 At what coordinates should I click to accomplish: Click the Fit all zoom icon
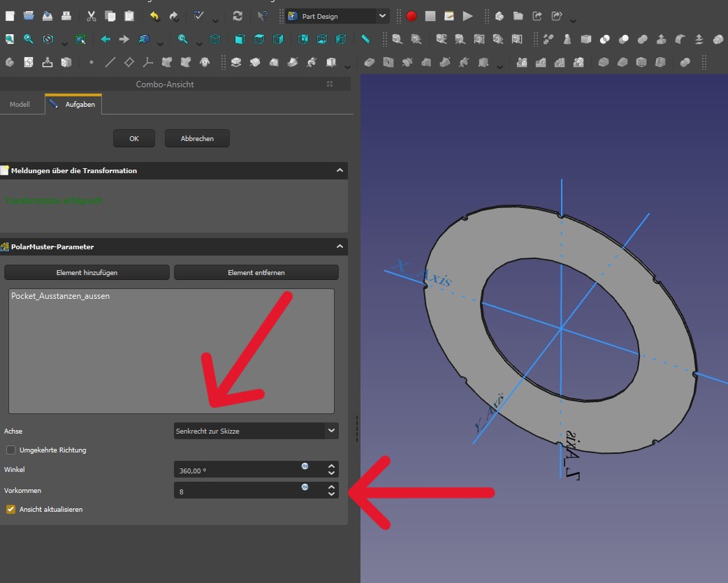tap(9, 39)
